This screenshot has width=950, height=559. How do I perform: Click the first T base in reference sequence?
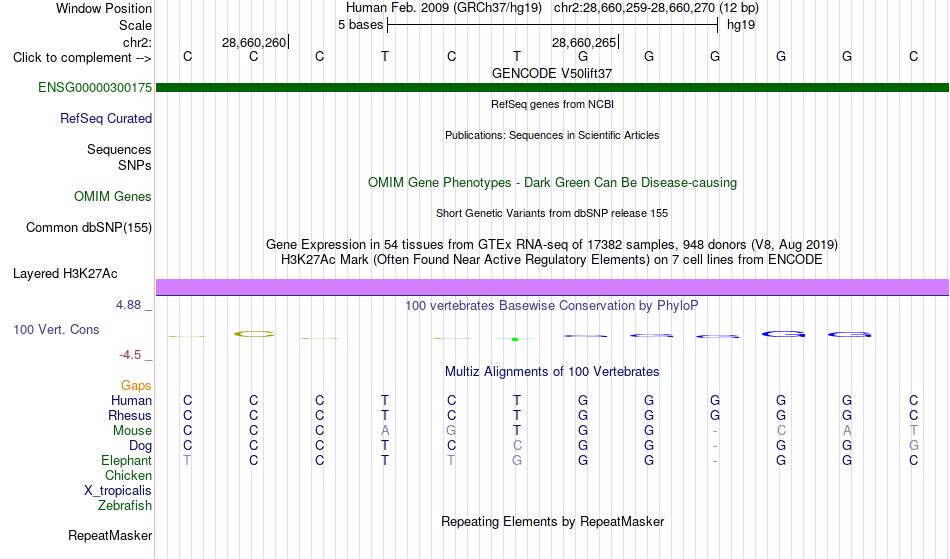point(385,56)
